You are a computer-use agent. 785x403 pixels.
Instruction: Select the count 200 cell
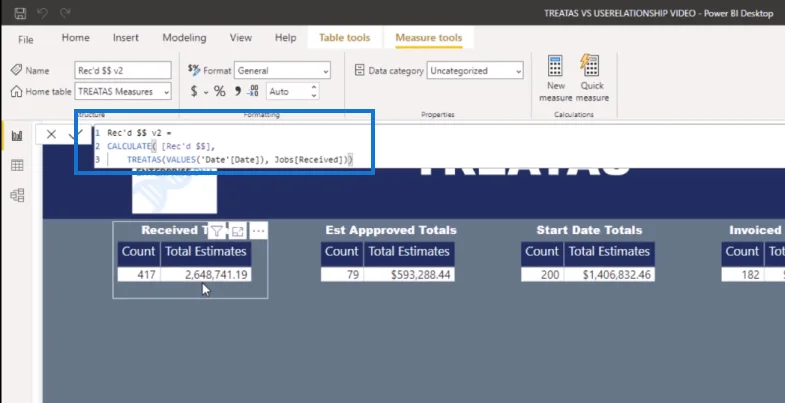point(543,274)
